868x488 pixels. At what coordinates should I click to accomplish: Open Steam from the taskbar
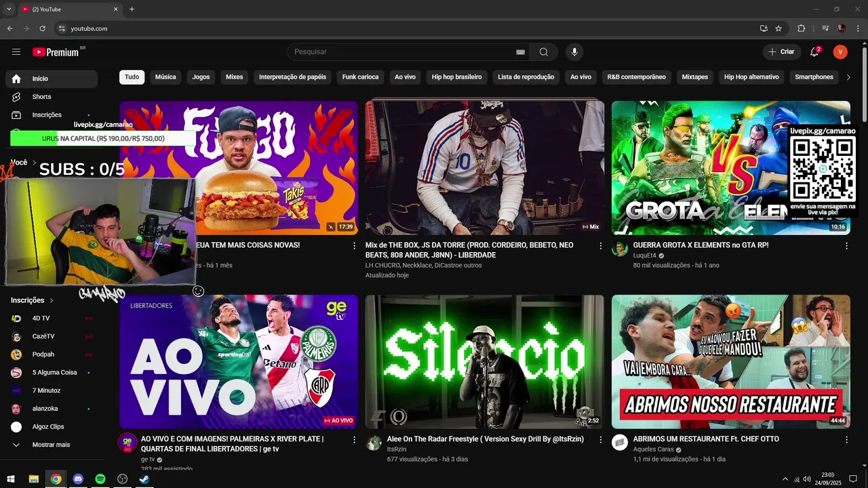(x=144, y=479)
